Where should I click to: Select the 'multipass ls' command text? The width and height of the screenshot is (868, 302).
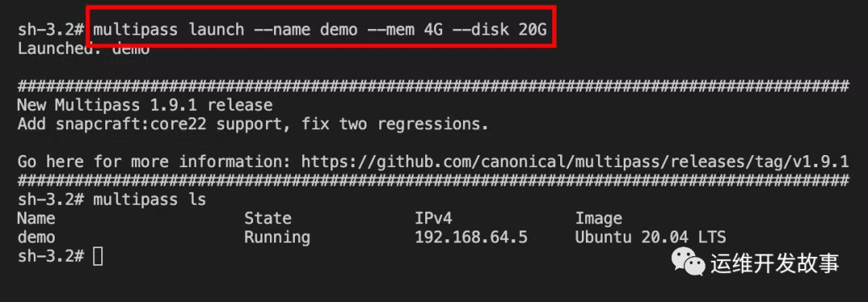(149, 200)
